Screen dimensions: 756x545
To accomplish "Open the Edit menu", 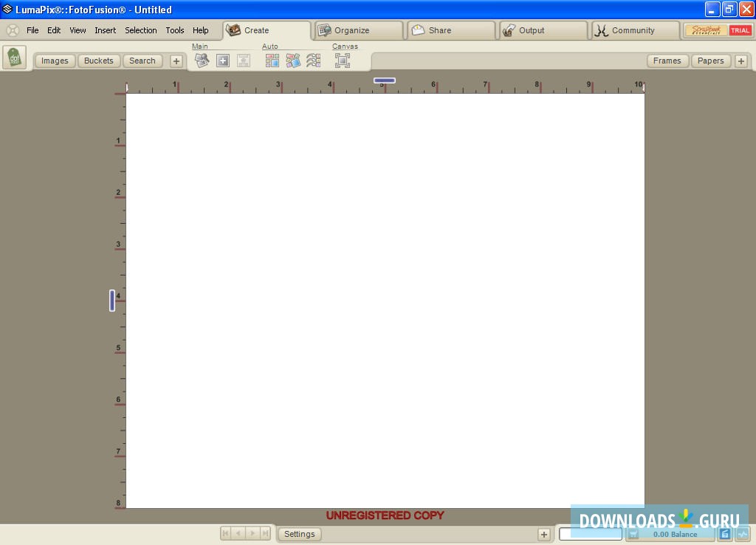I will pyautogui.click(x=54, y=30).
